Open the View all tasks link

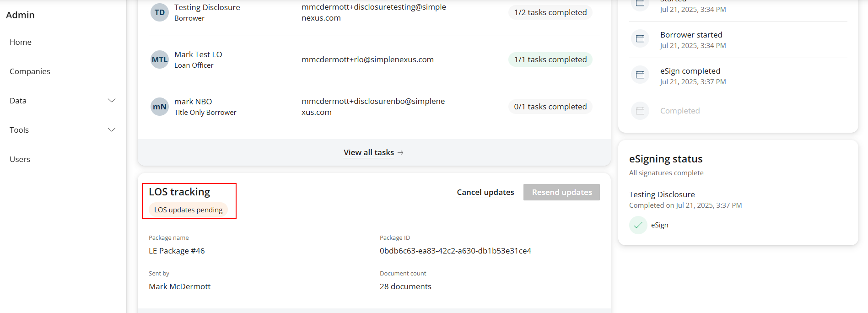[368, 152]
